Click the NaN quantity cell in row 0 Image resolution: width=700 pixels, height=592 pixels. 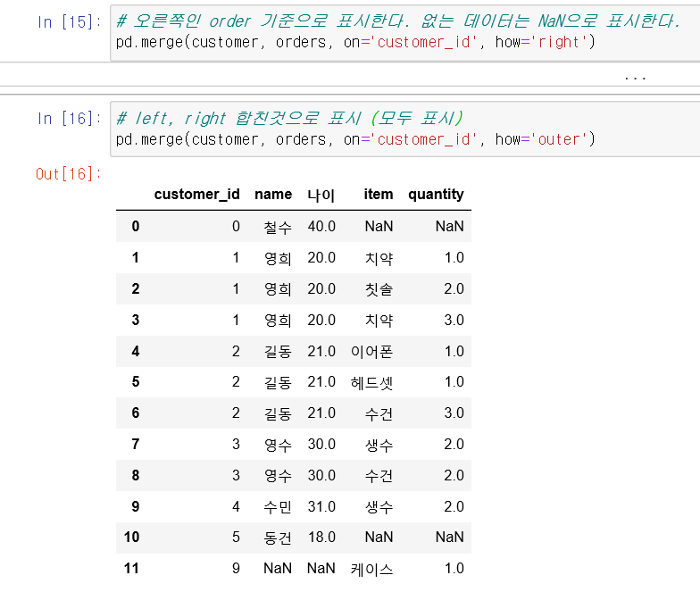(450, 227)
